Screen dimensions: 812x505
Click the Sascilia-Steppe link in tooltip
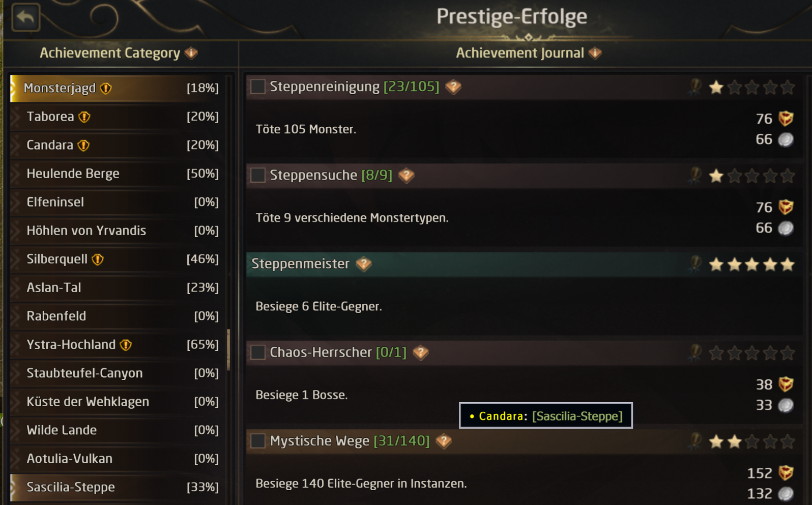point(577,416)
